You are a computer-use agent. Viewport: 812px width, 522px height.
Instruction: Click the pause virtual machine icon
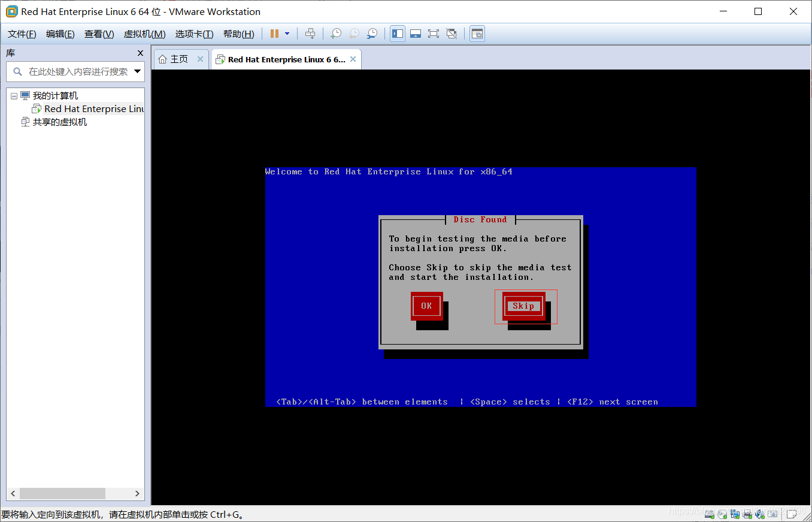tap(274, 34)
